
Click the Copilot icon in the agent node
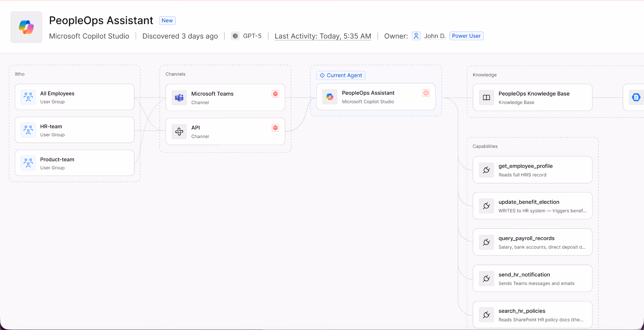coord(330,97)
